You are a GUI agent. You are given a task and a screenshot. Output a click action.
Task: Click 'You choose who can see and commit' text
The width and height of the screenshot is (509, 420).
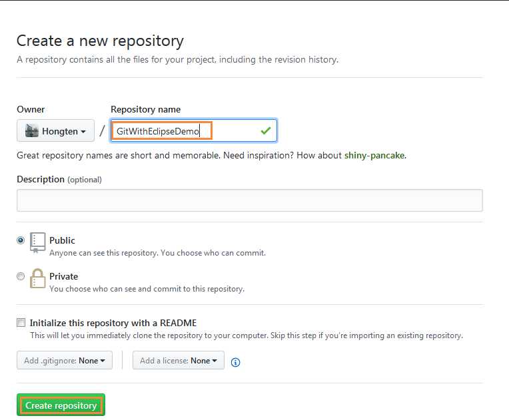click(x=147, y=289)
